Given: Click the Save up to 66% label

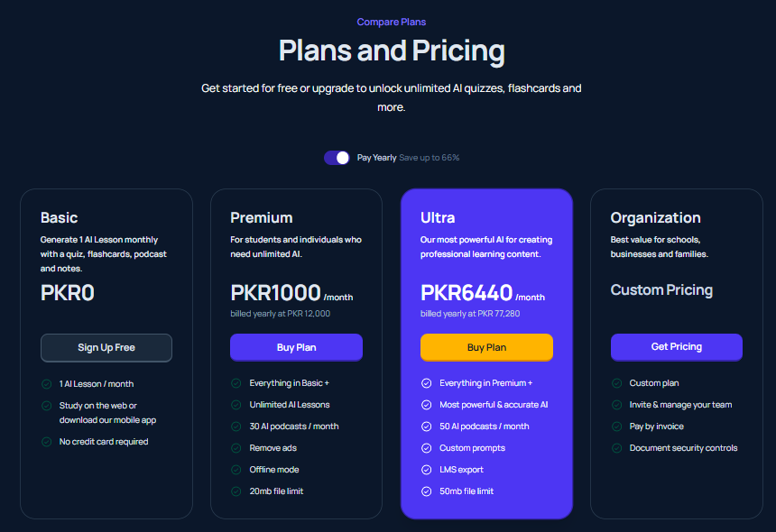Looking at the screenshot, I should (430, 158).
